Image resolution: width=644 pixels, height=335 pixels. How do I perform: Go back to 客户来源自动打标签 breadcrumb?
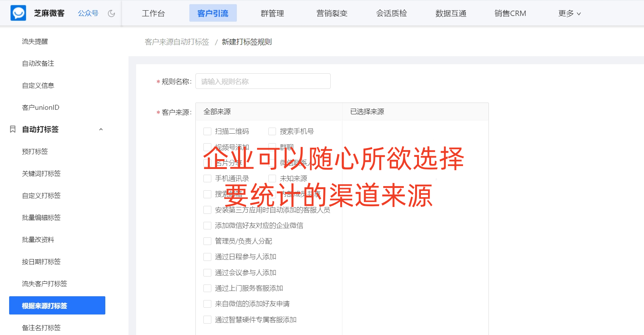point(177,42)
